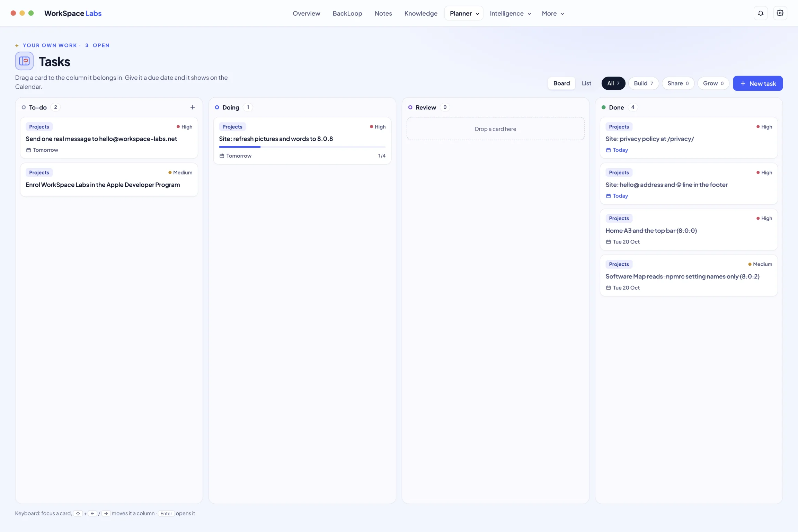Viewport: 798px width, 532px height.
Task: Click the WorkSpace Labs logo
Action: point(73,13)
